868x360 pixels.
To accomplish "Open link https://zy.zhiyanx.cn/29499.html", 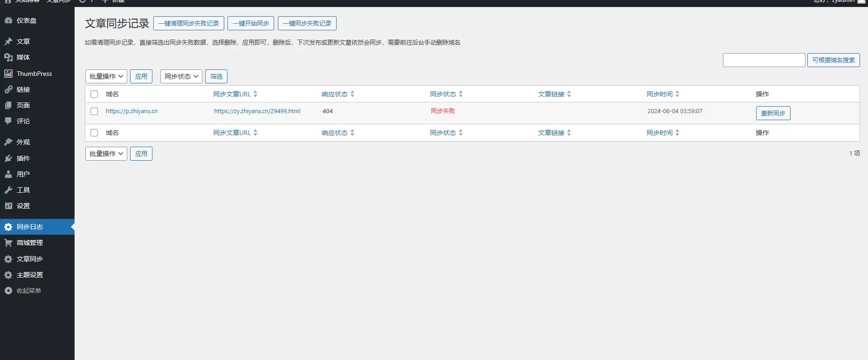I will click(257, 111).
